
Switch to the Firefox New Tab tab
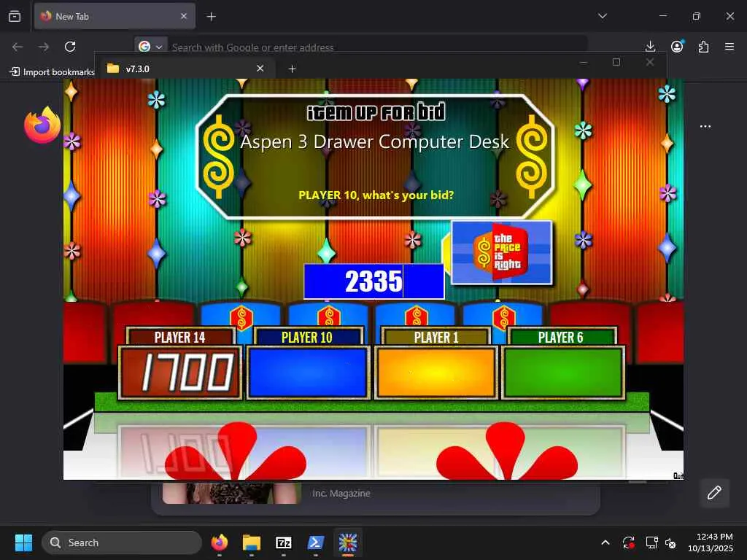click(x=115, y=16)
